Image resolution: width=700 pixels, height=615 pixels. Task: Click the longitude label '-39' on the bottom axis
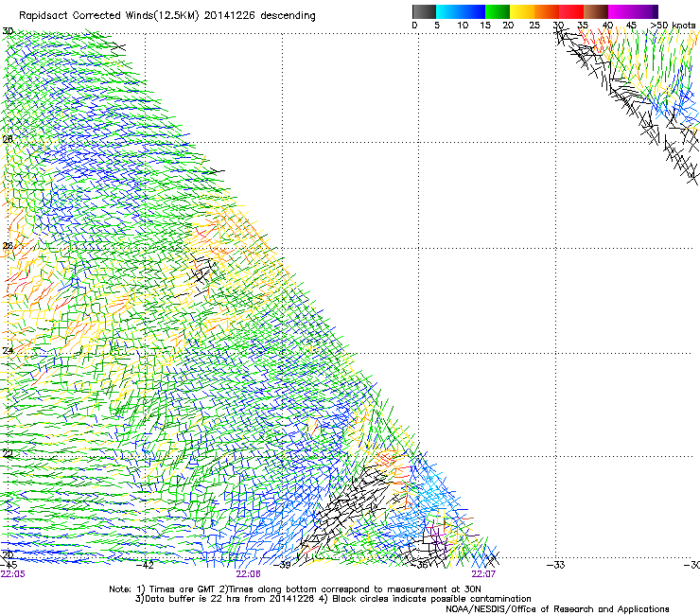pyautogui.click(x=282, y=565)
